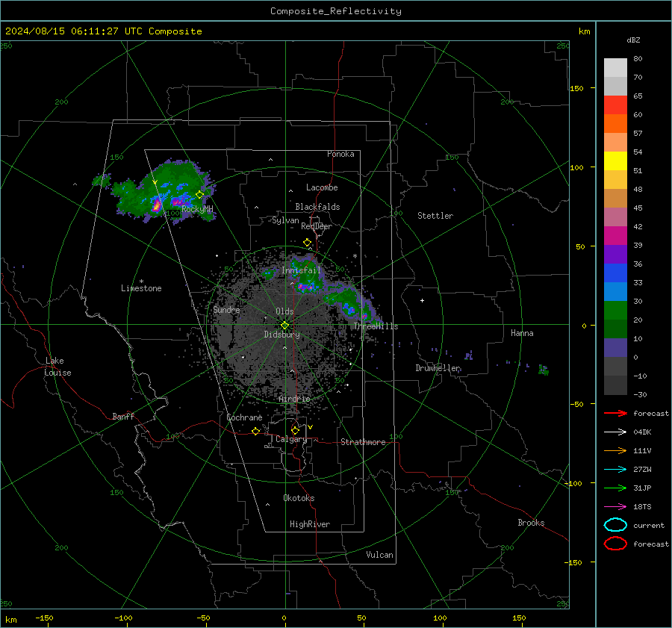Click the Hanna city label
The image size is (672, 628).
(x=522, y=333)
